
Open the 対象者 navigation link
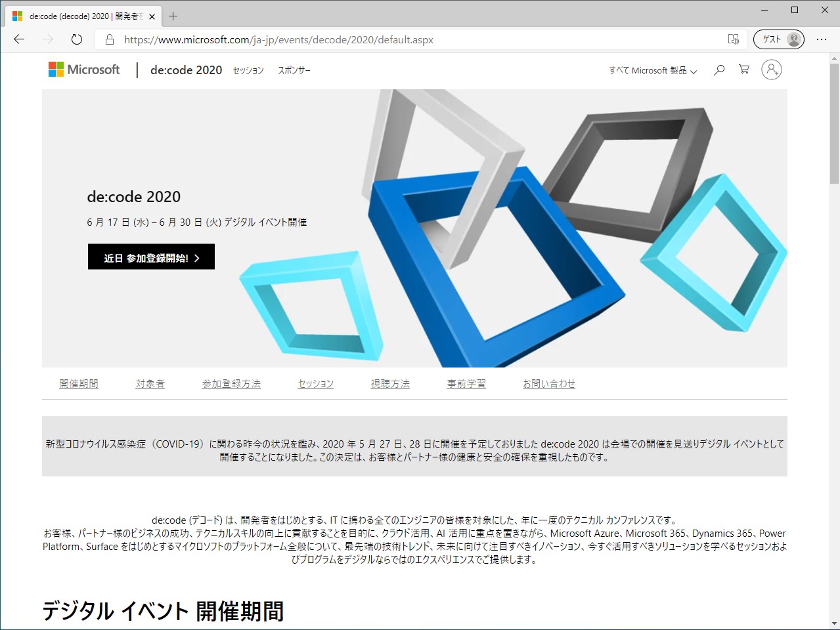pyautogui.click(x=150, y=383)
